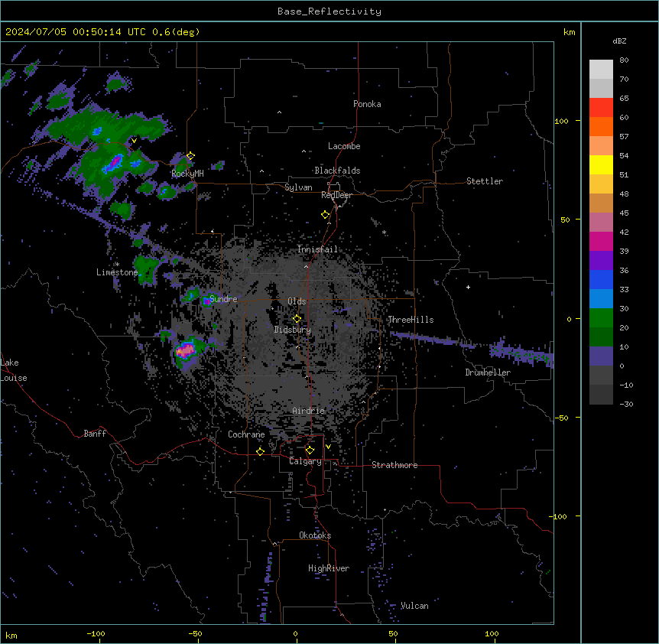Image resolution: width=659 pixels, height=644 pixels.
Task: Click the Ponoka label
Action: (x=367, y=104)
